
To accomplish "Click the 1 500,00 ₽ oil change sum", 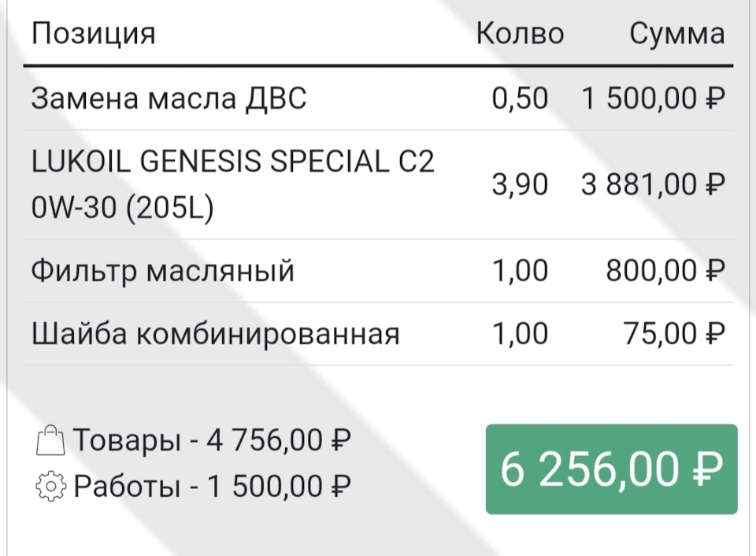I will pyautogui.click(x=653, y=98).
